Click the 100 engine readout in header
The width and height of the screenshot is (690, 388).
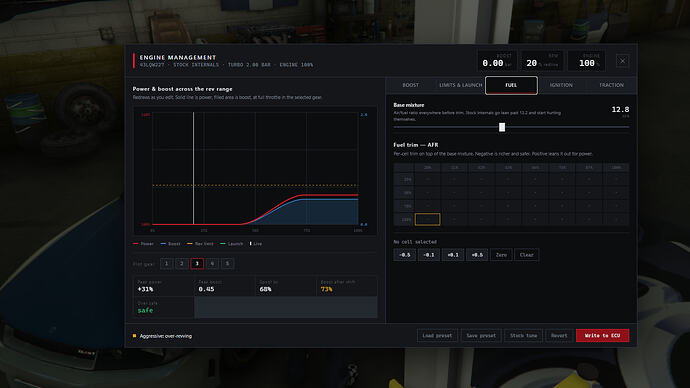pyautogui.click(x=587, y=63)
